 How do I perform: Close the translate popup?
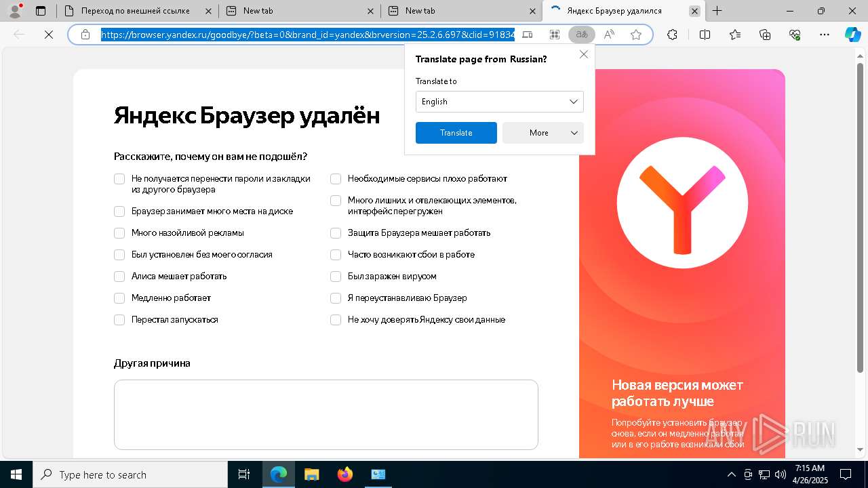click(x=584, y=54)
